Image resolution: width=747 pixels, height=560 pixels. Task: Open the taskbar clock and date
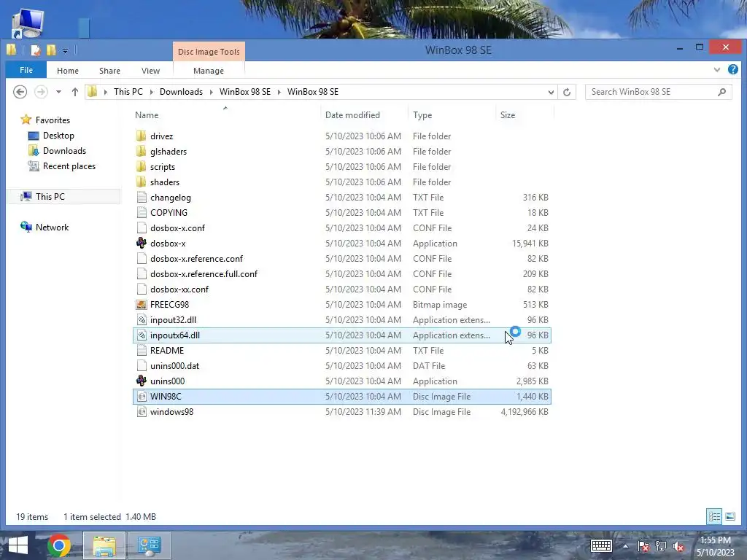click(715, 546)
